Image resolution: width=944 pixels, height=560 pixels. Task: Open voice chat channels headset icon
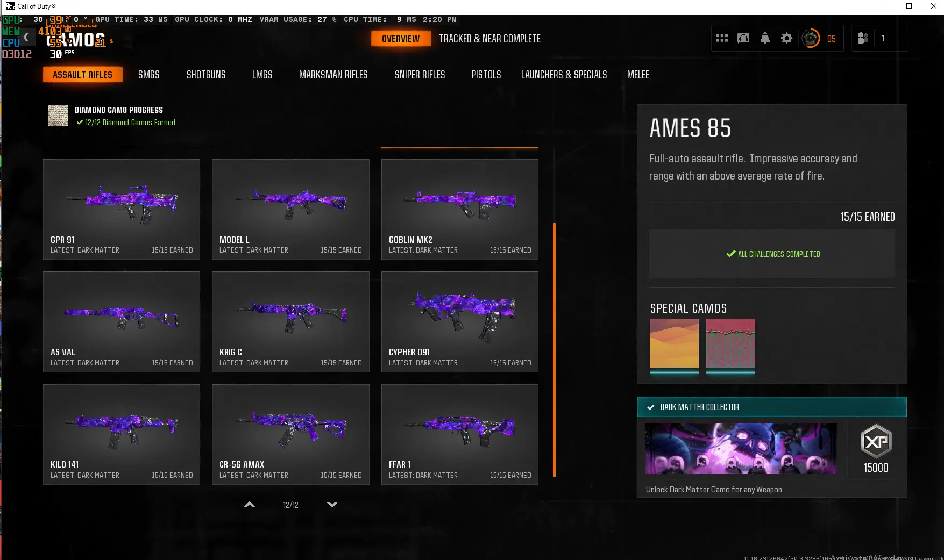tap(743, 38)
